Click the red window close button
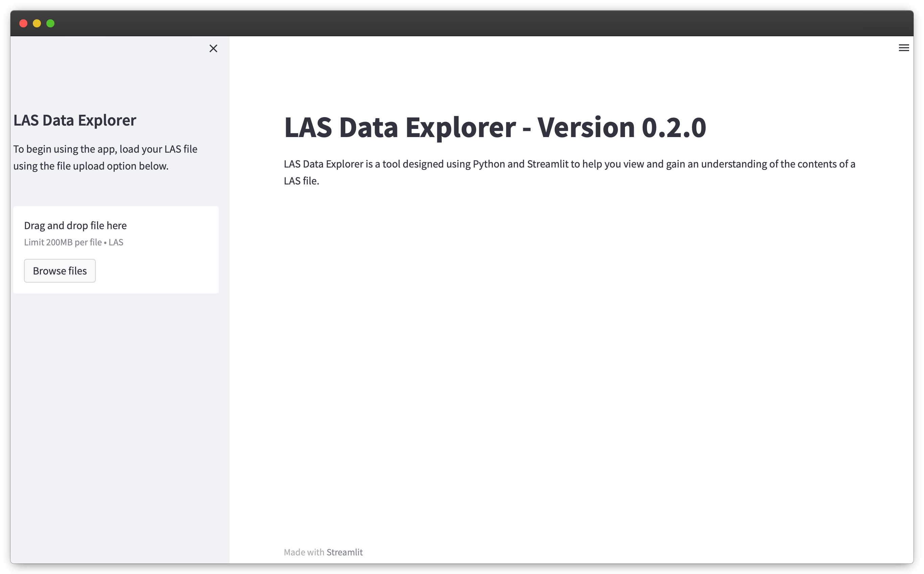924x574 pixels. (23, 24)
